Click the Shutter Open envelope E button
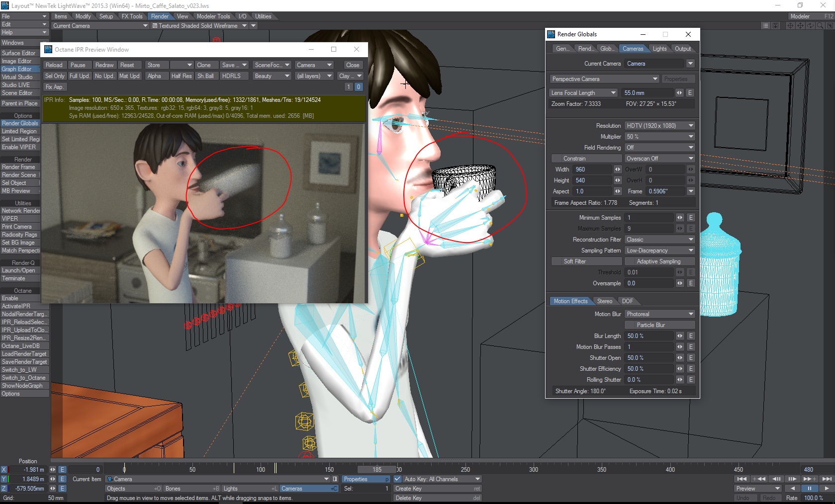 (x=691, y=358)
